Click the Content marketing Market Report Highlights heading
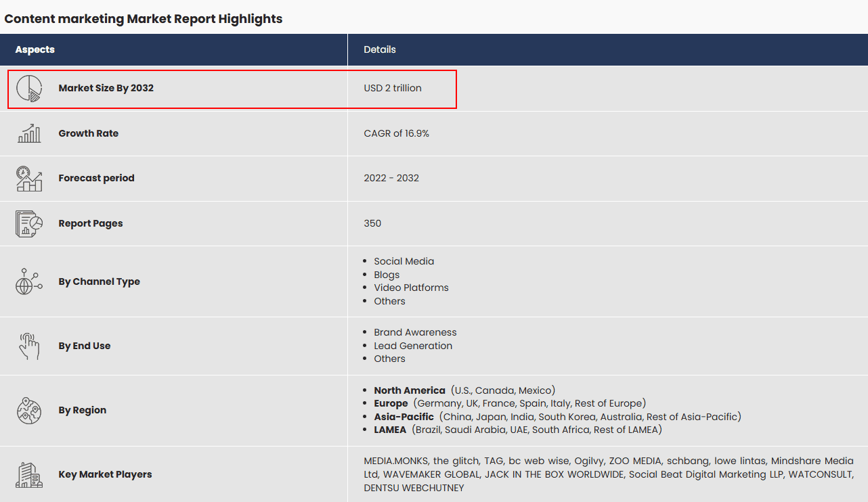 pyautogui.click(x=144, y=19)
